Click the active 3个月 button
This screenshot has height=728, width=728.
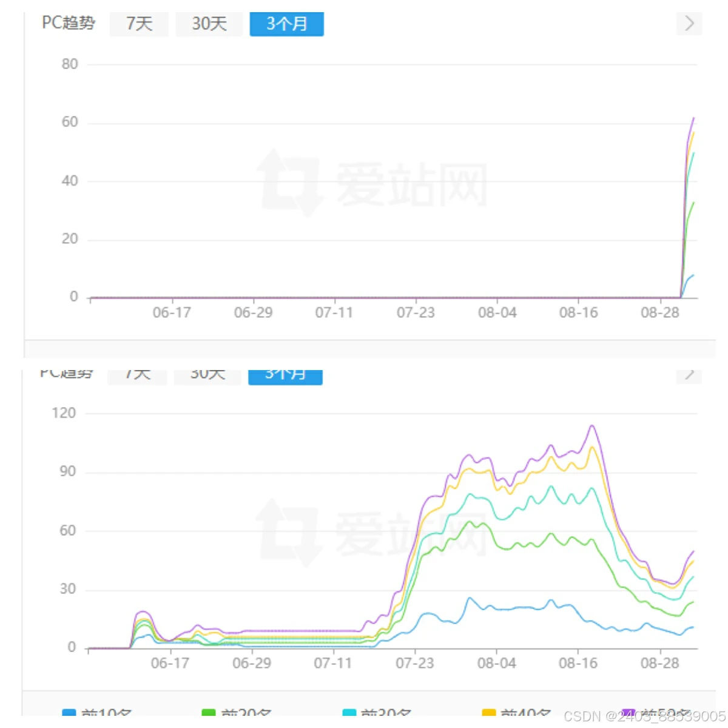pyautogui.click(x=286, y=23)
